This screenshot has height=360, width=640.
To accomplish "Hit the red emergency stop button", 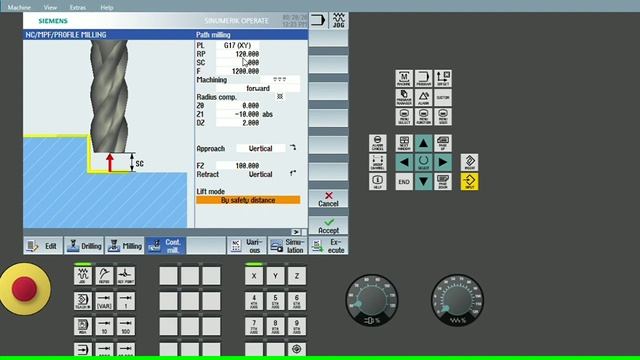I will (24, 289).
